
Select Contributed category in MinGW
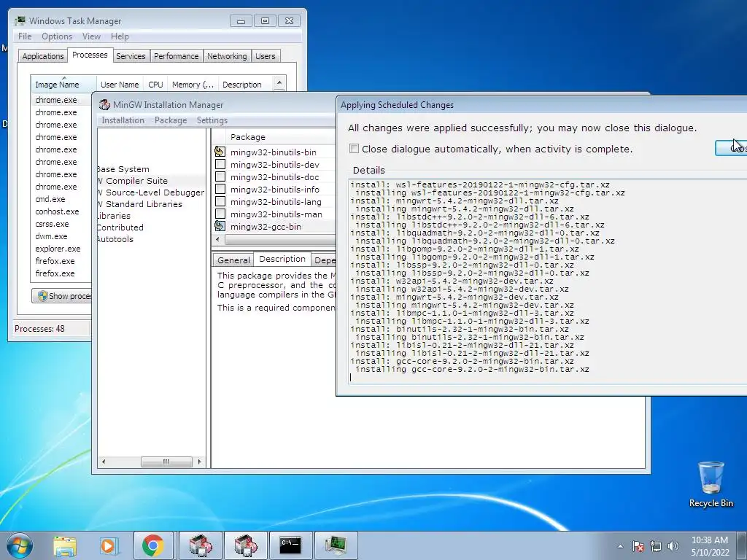120,227
